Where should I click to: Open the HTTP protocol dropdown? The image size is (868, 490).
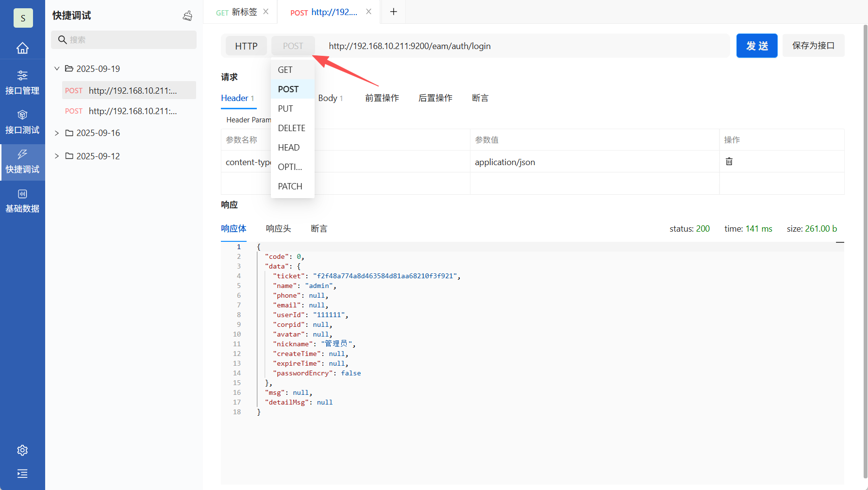tap(246, 46)
